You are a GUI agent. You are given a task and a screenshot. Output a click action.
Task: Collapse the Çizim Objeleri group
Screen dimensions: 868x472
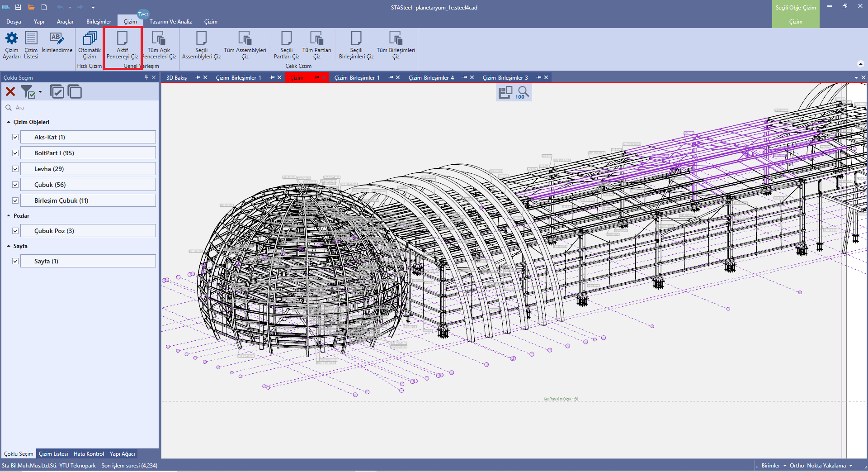click(x=9, y=122)
